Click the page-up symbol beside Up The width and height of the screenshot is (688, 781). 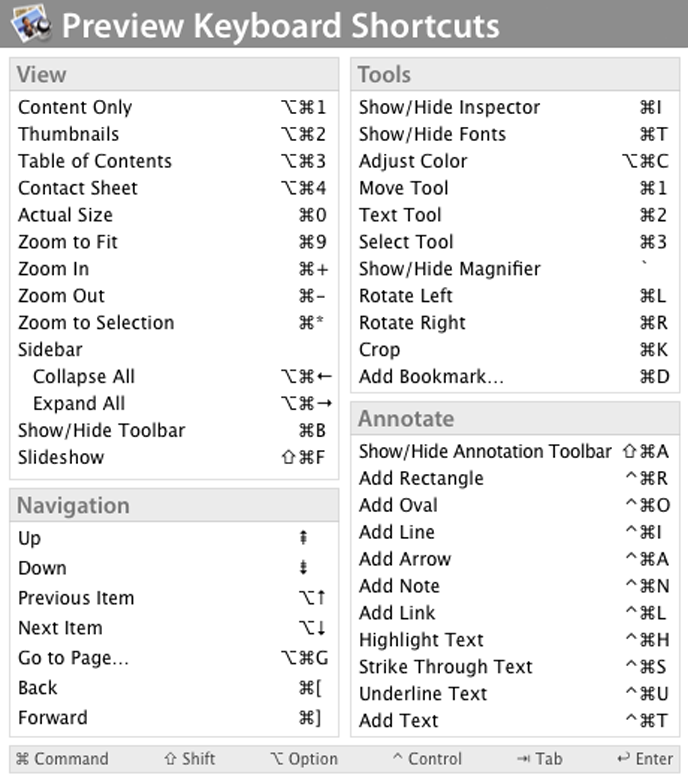tap(303, 539)
